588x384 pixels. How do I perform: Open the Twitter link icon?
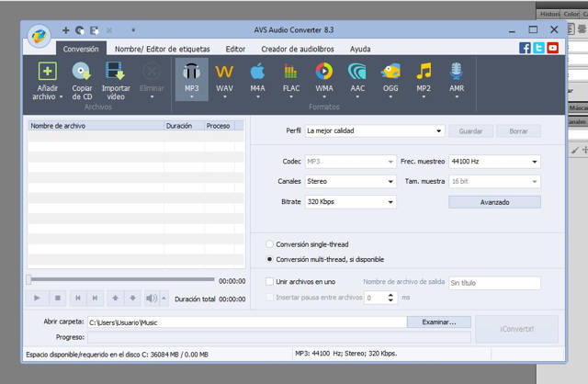[538, 48]
